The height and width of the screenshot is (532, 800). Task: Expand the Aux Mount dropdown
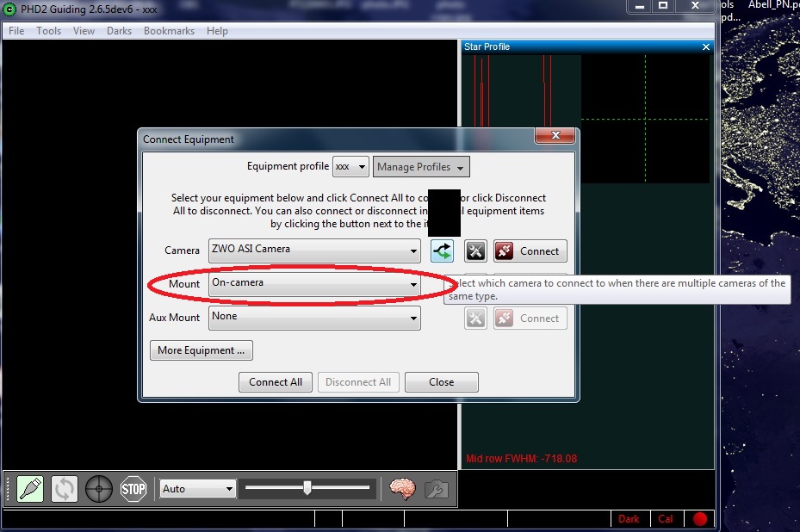tap(314, 318)
